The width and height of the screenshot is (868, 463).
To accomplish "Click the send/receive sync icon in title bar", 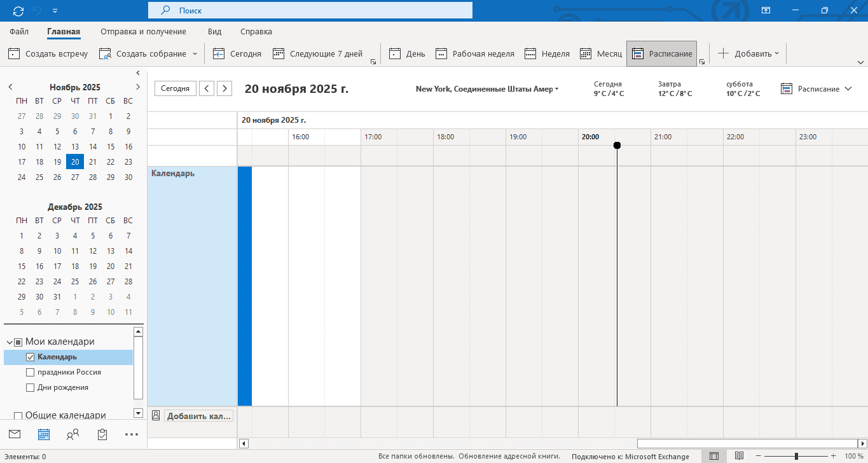I will (18, 11).
